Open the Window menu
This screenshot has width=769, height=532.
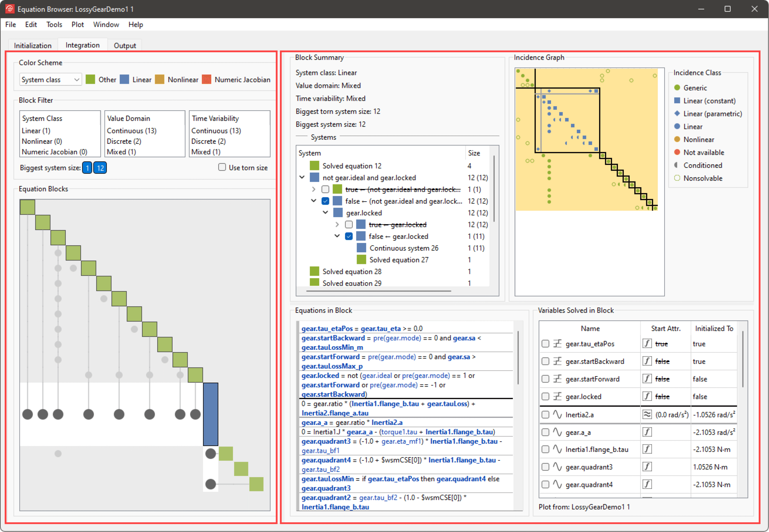106,24
